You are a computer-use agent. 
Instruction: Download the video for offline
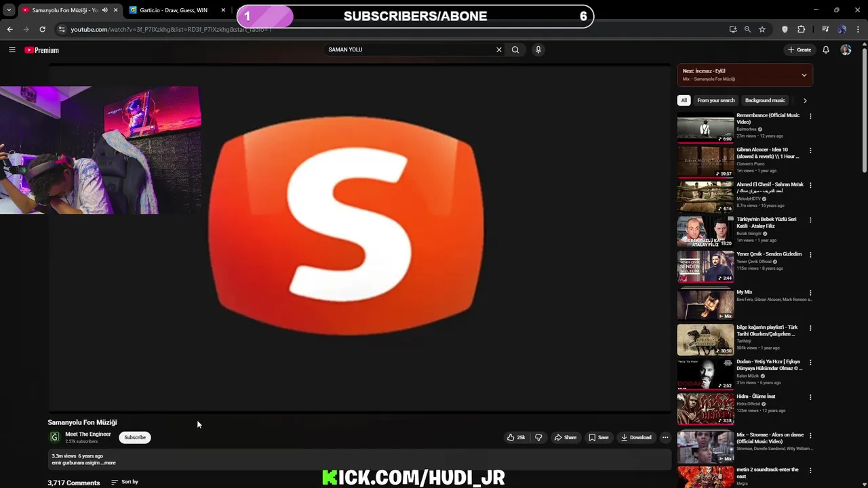coord(636,437)
